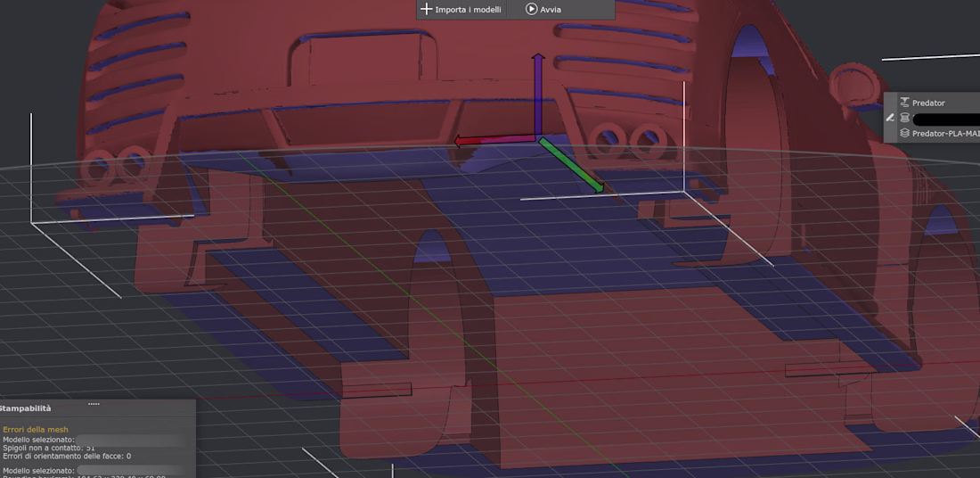The width and height of the screenshot is (980, 478).
Task: Click the Stampabilità panel drag handle dots
Action: [94, 404]
